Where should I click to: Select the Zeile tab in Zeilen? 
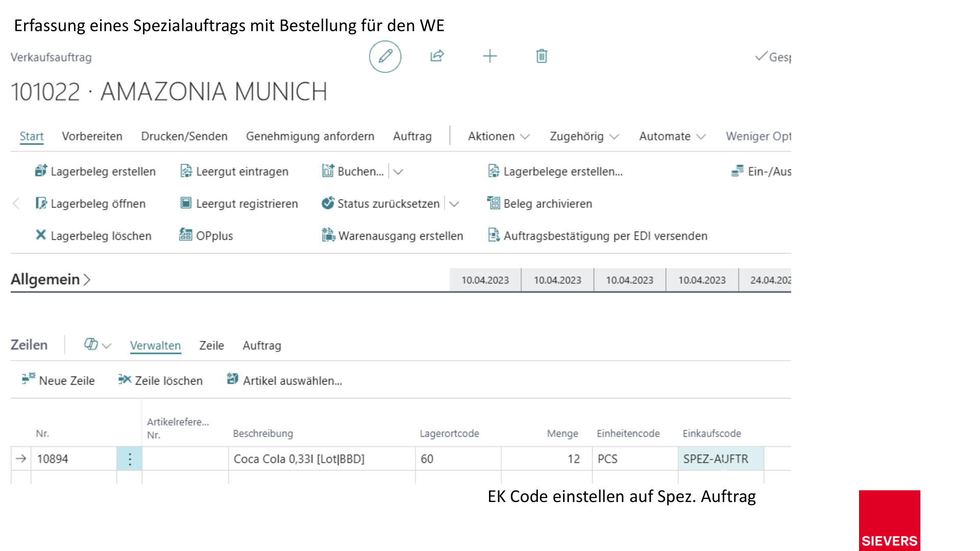coord(211,345)
